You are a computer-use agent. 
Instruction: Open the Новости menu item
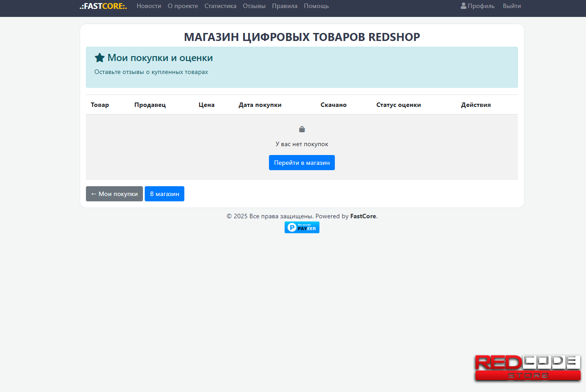[149, 6]
